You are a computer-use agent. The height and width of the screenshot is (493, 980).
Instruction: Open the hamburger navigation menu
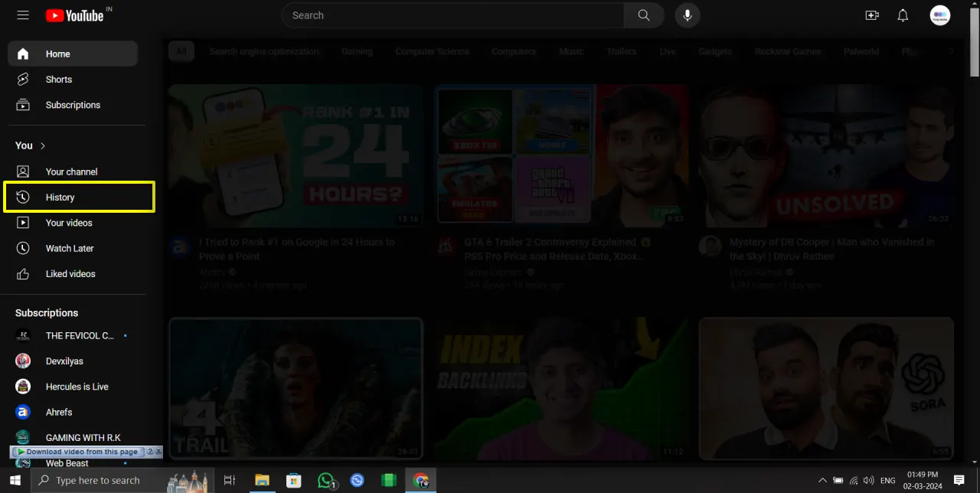click(22, 15)
